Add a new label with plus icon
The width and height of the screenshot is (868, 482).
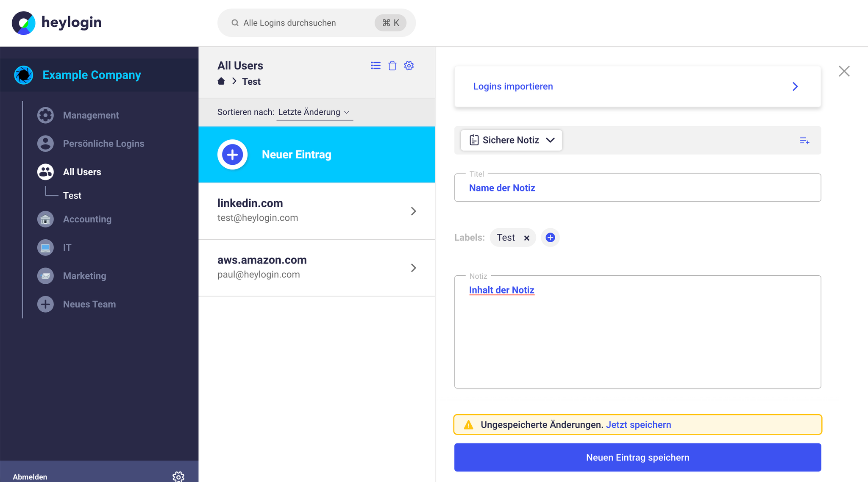(x=550, y=238)
